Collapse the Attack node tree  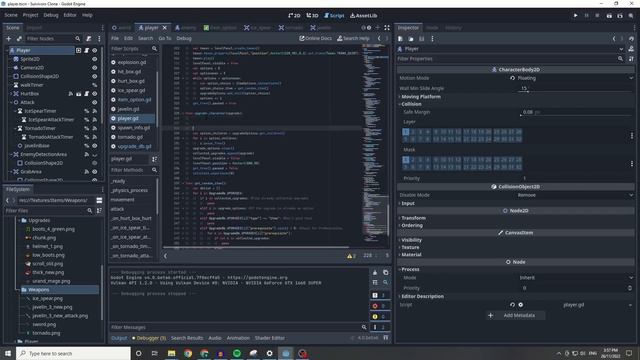coord(11,102)
